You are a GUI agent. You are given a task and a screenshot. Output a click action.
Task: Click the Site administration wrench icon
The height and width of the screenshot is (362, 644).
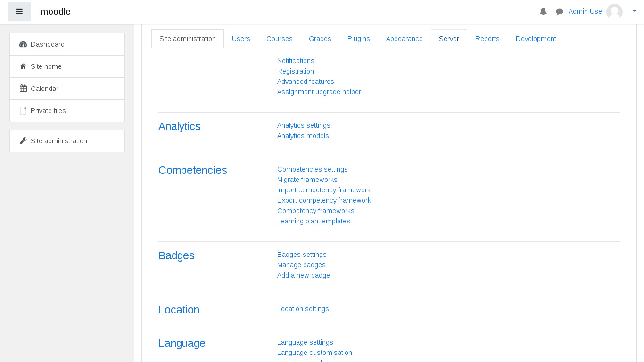pyautogui.click(x=23, y=141)
